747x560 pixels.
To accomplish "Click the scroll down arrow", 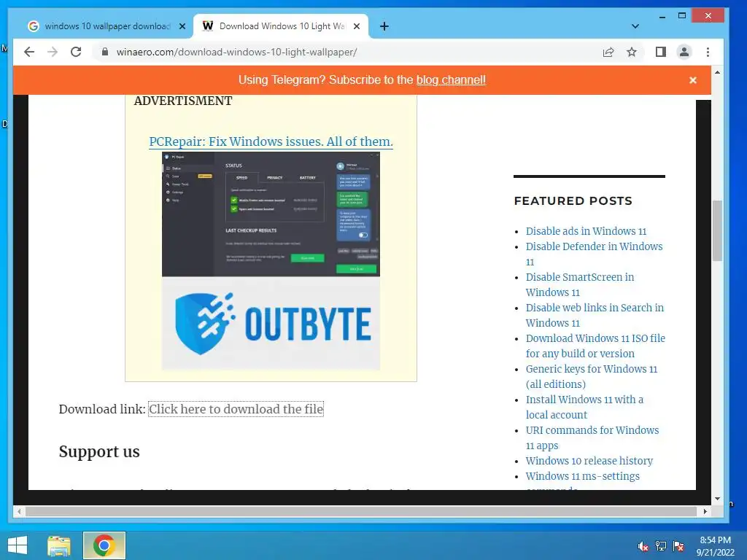I will pyautogui.click(x=718, y=499).
